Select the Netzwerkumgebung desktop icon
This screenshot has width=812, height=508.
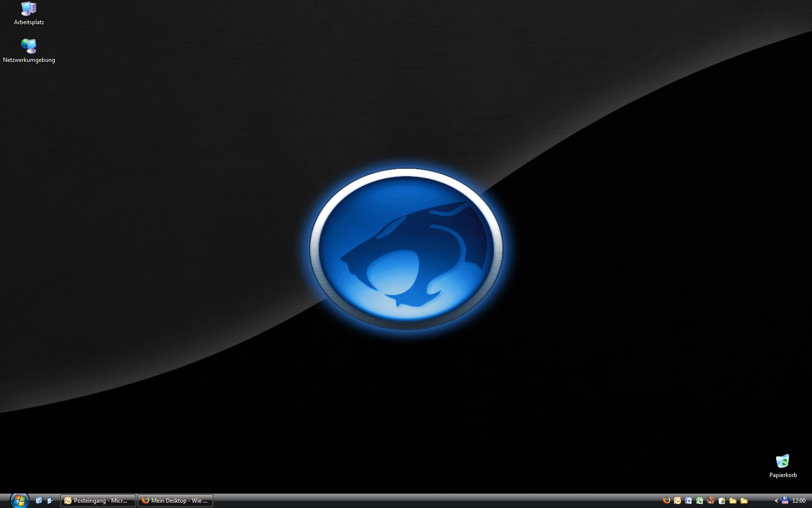[x=29, y=46]
